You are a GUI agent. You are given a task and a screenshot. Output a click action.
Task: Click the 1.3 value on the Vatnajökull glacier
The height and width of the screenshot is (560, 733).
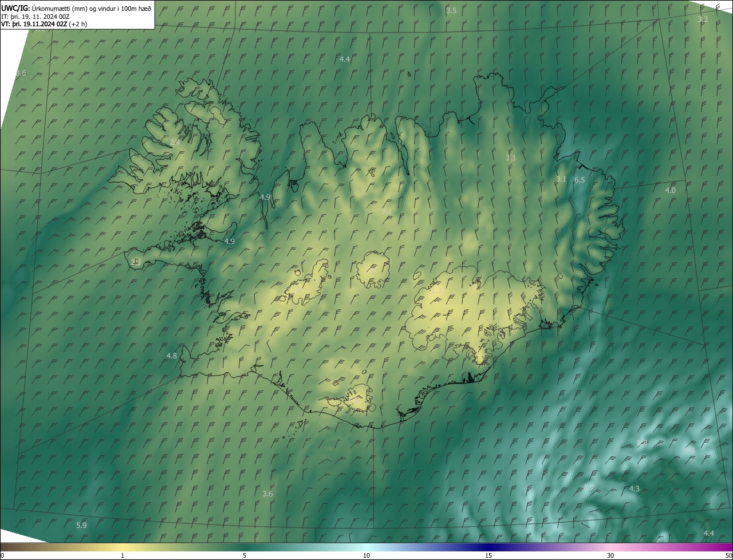(x=436, y=291)
